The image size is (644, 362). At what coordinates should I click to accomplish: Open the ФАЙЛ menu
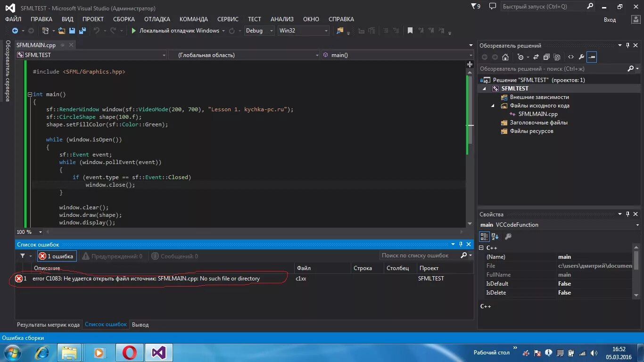click(13, 19)
